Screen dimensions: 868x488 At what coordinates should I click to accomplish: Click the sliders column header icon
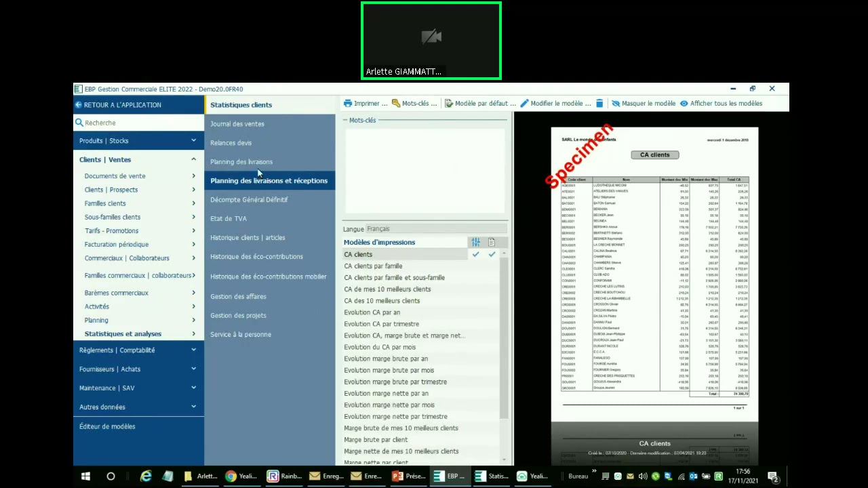point(475,242)
